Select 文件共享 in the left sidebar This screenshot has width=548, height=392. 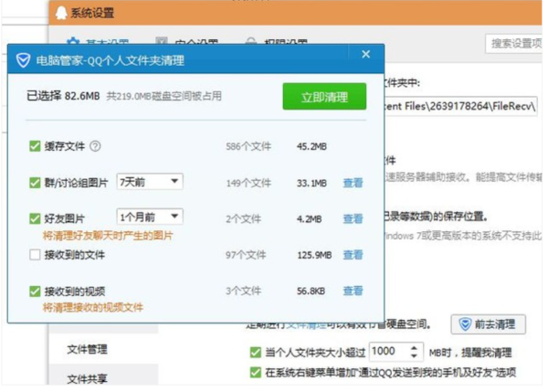coord(88,377)
